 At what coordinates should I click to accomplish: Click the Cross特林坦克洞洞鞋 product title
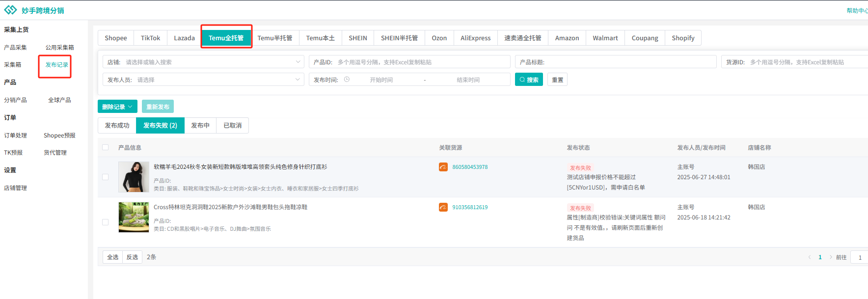[x=230, y=207]
